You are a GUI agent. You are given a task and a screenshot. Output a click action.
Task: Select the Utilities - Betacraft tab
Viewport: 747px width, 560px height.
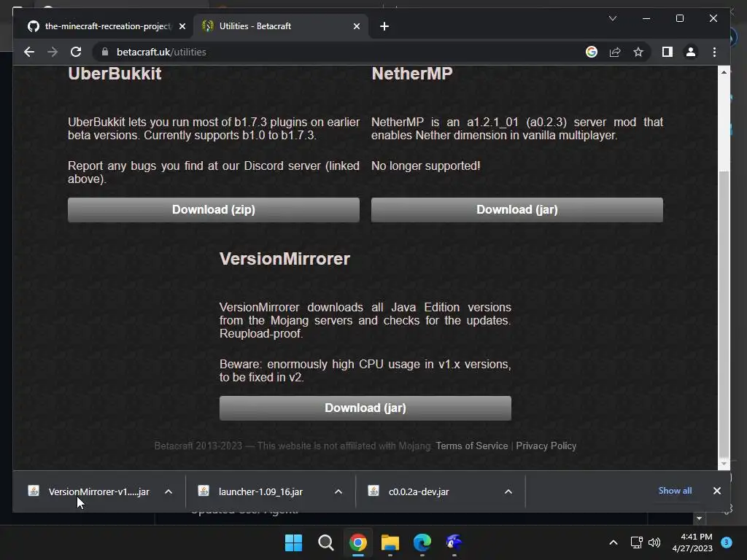281,26
